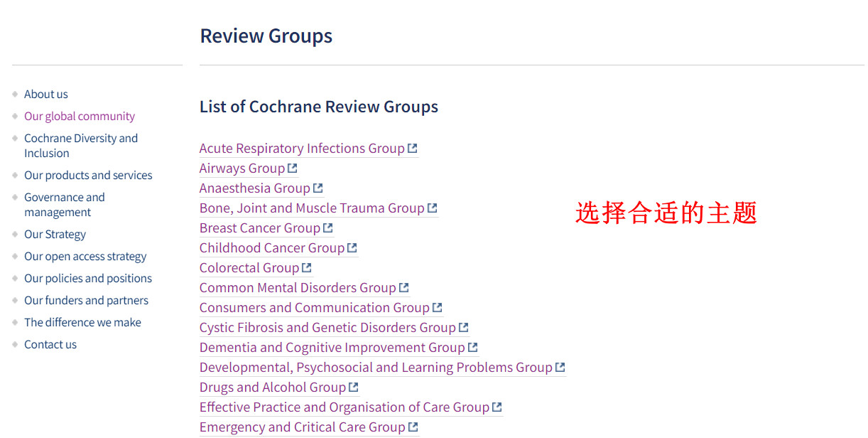Click the List of Cochrane Review Groups heading
The image size is (868, 438).
click(319, 107)
